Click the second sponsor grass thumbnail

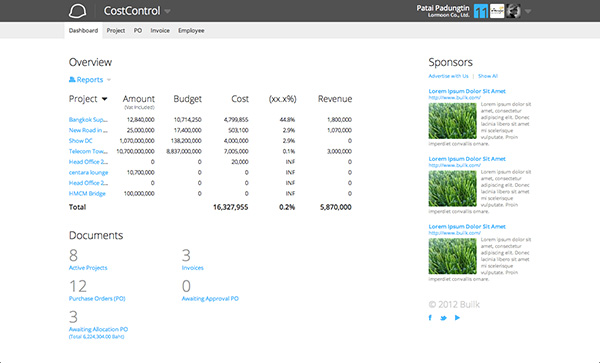(452, 189)
